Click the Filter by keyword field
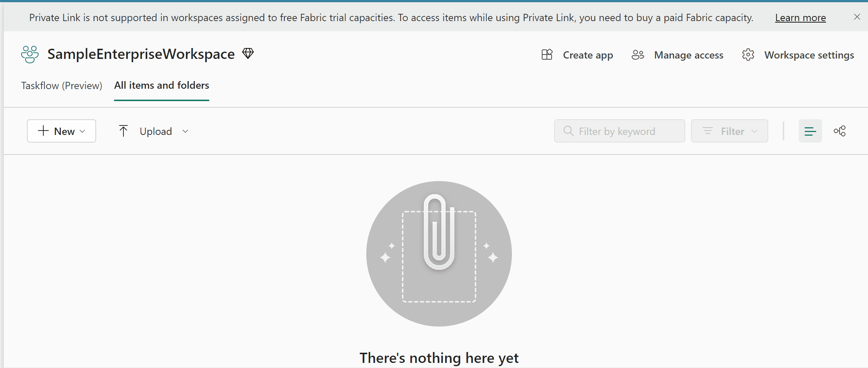The height and width of the screenshot is (368, 868). 619,131
